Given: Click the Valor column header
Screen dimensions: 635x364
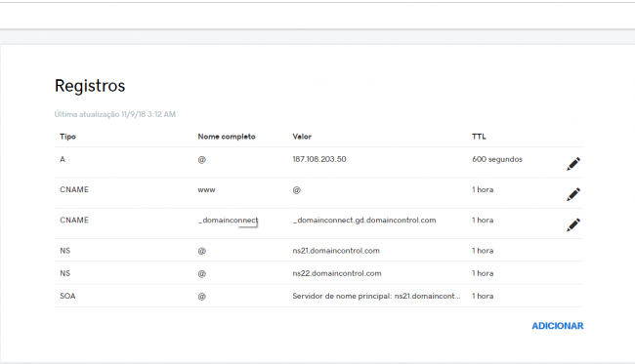Looking at the screenshot, I should click(x=302, y=137).
